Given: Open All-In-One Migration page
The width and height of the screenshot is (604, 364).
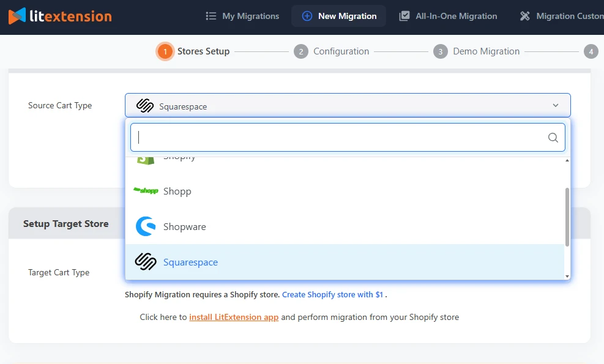Looking at the screenshot, I should click(x=448, y=16).
